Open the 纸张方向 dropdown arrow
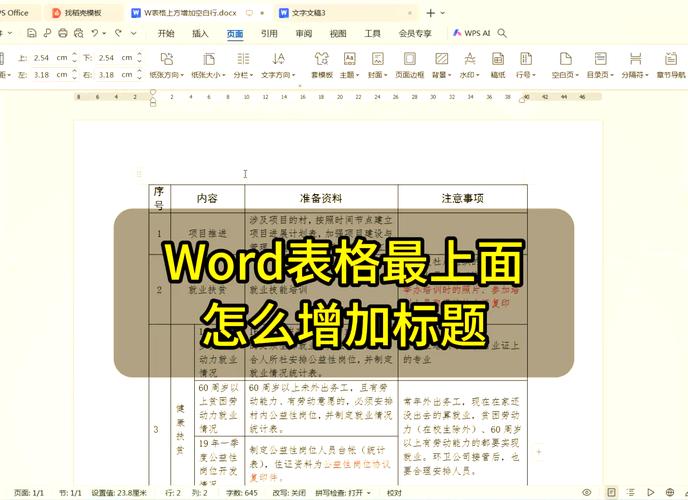Viewport: 688px width, 500px height. (182, 75)
